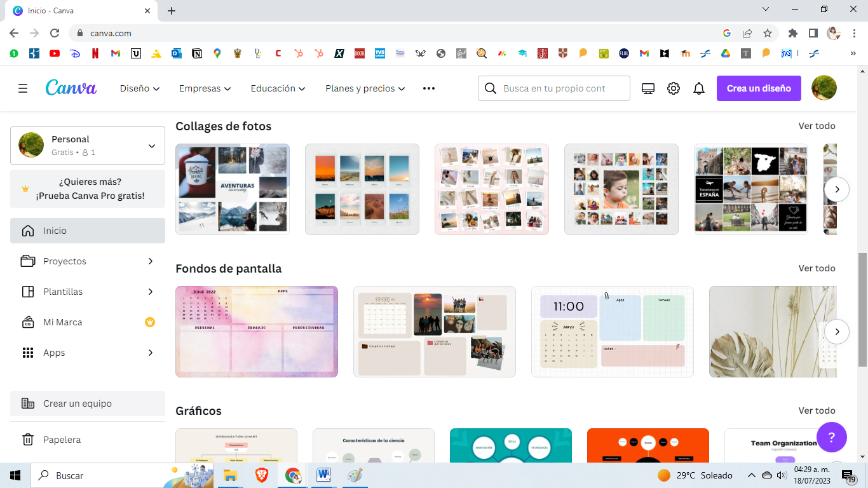868x488 pixels.
Task: Open the Personal account switcher dropdown
Action: 88,146
